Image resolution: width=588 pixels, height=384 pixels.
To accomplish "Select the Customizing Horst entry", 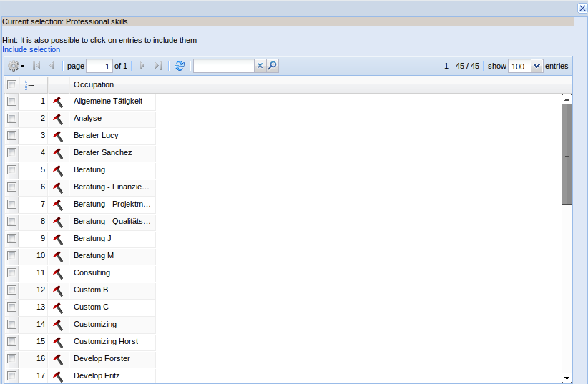I will point(106,342).
